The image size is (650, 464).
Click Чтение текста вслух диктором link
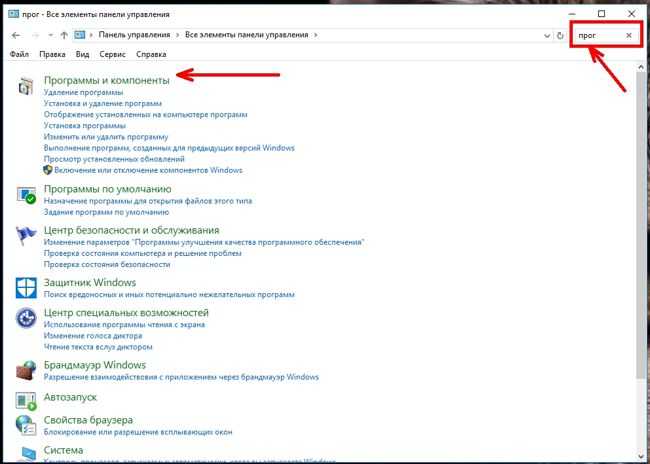[x=98, y=347]
